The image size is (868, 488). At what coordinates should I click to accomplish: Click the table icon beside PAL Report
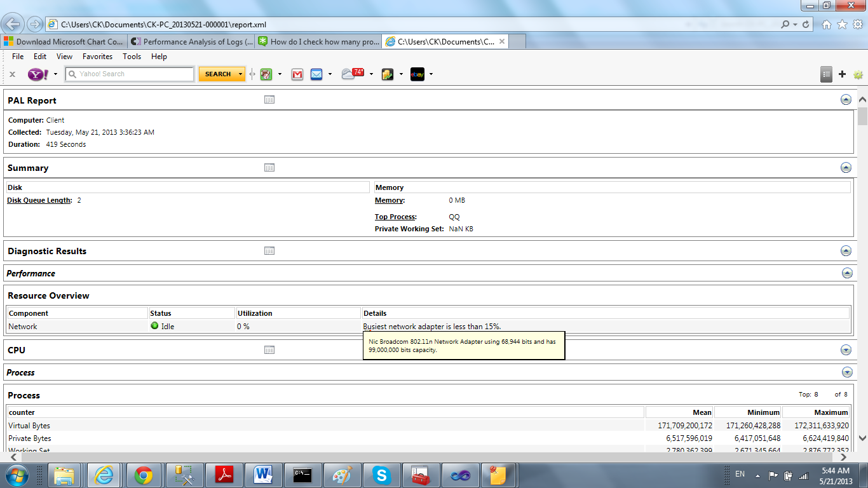coord(269,99)
